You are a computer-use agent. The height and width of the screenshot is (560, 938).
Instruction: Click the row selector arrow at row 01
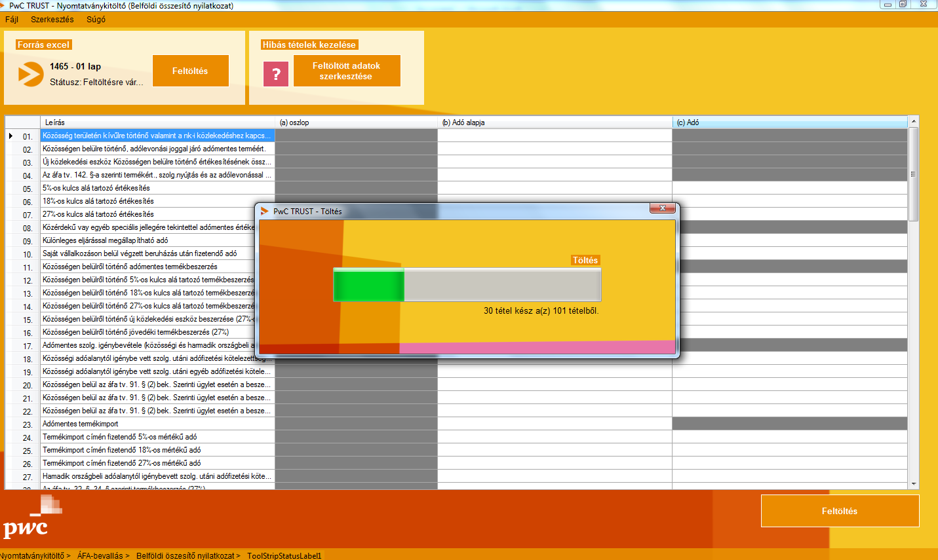pyautogui.click(x=10, y=136)
